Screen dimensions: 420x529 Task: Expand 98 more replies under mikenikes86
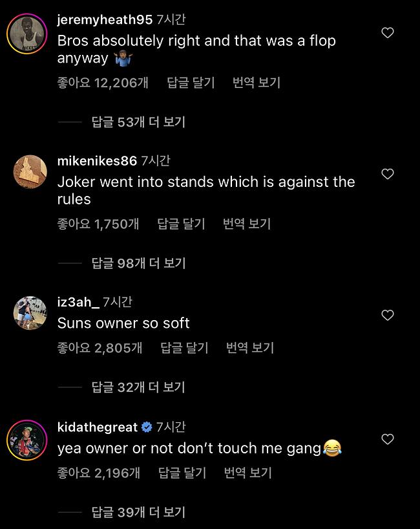138,263
